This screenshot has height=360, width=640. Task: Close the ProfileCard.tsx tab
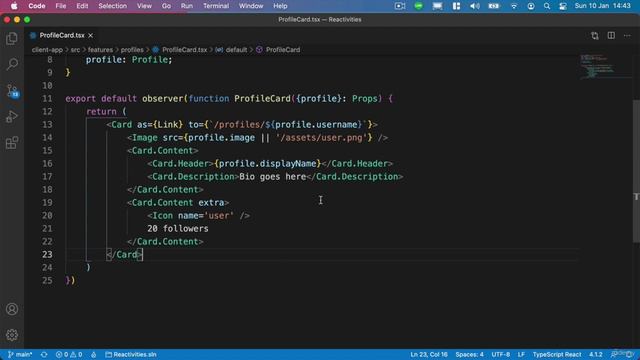tap(91, 36)
